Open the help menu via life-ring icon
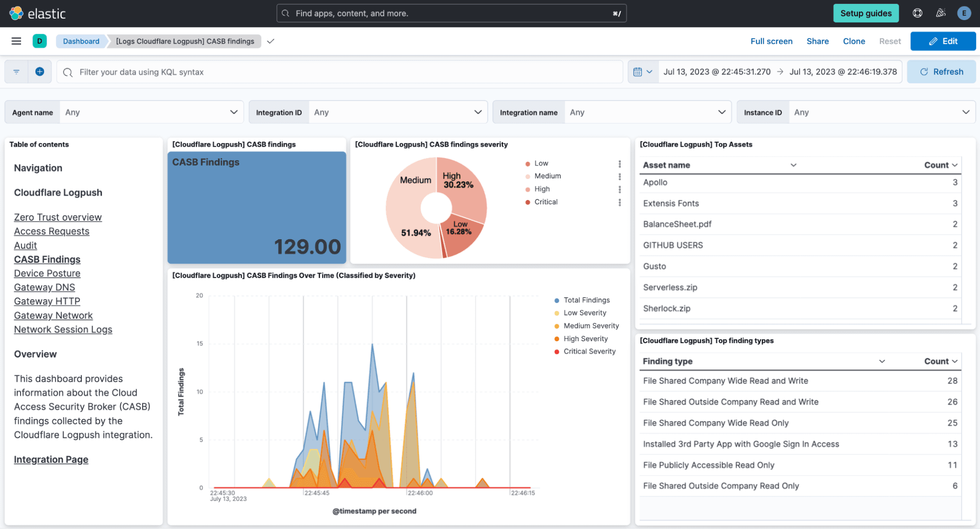The height and width of the screenshot is (529, 980). point(917,13)
